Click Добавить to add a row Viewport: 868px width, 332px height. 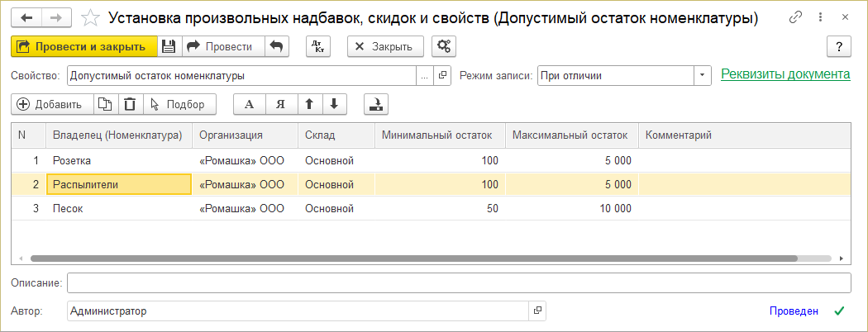pos(53,104)
